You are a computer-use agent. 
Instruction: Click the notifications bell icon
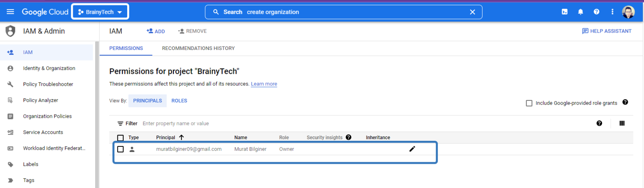click(580, 12)
